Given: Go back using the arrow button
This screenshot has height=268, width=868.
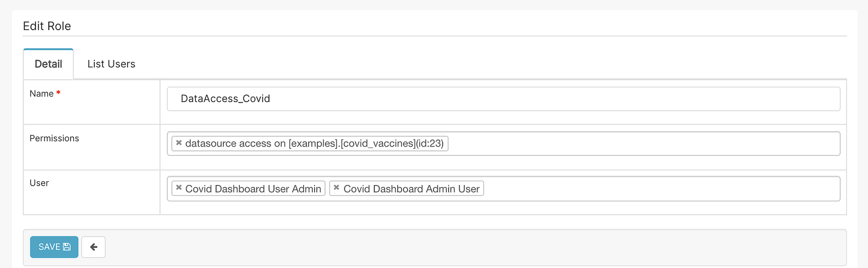Looking at the screenshot, I should pyautogui.click(x=93, y=247).
